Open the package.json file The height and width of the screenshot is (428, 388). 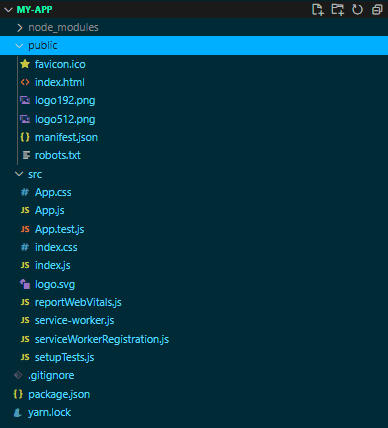tap(59, 395)
